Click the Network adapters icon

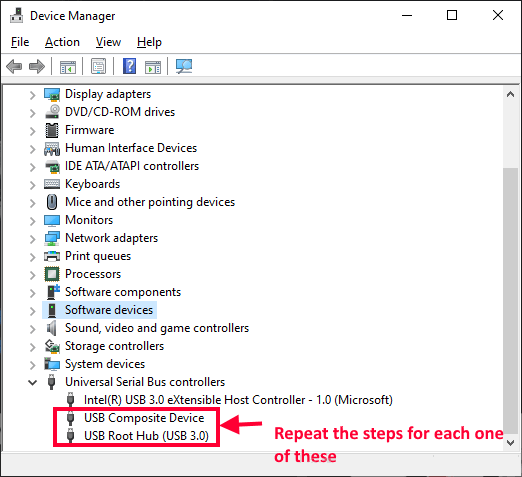pos(52,238)
